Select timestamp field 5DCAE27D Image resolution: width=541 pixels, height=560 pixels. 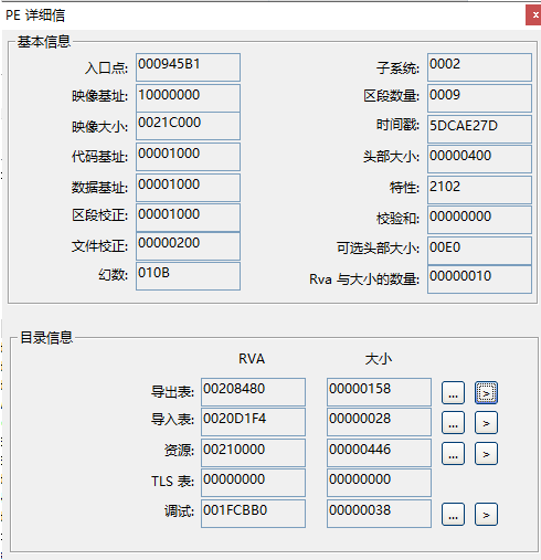tap(480, 129)
